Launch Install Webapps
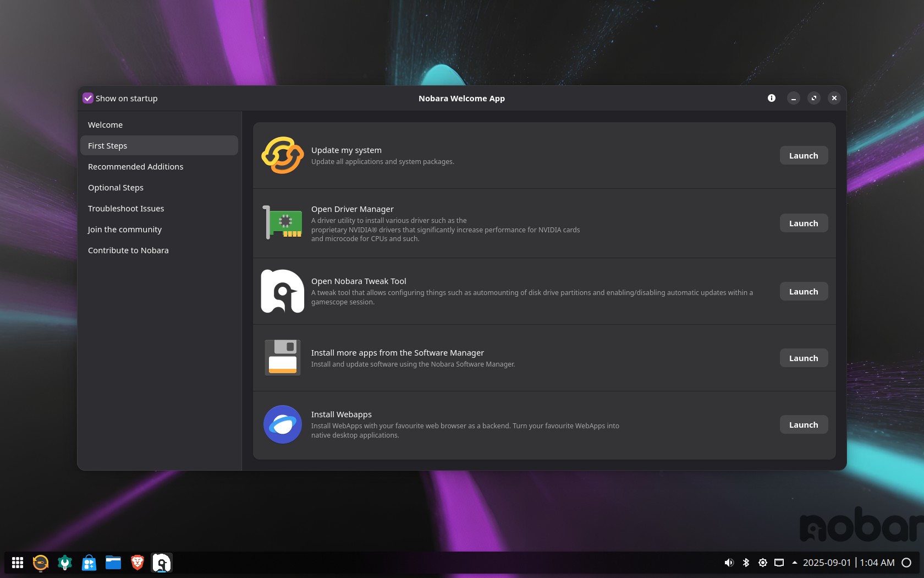 coord(804,425)
